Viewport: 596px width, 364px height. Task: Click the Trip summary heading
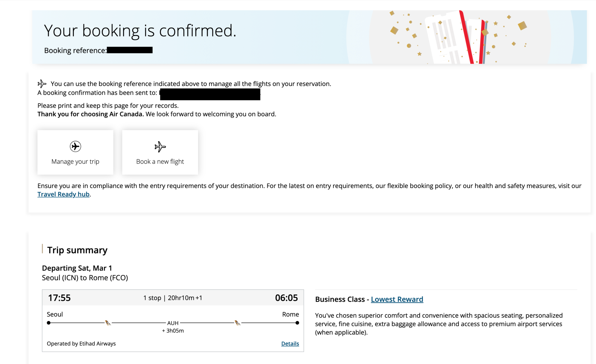(77, 250)
